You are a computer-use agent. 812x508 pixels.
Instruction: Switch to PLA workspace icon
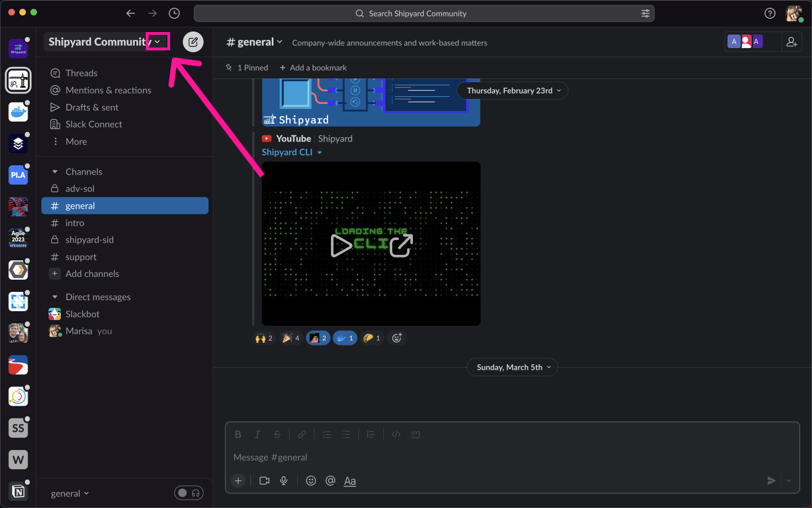tap(18, 175)
